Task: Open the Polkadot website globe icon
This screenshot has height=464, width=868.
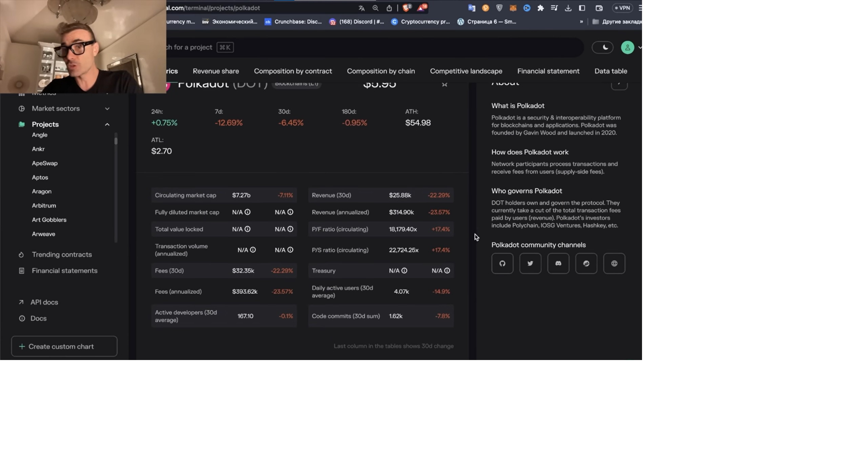Action: [614, 263]
